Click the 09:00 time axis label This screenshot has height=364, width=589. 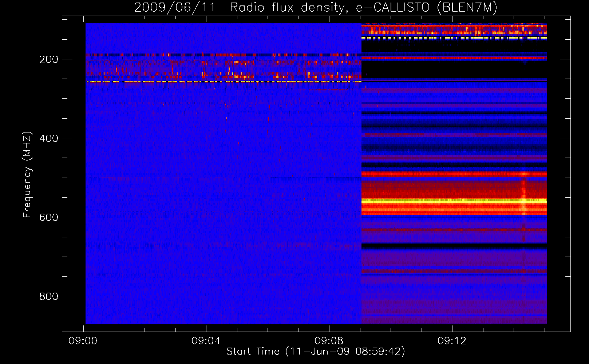(x=83, y=341)
